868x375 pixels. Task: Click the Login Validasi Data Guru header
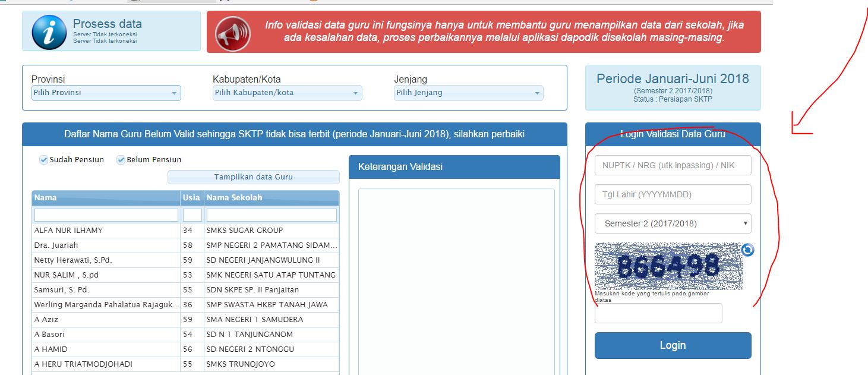[x=673, y=134]
